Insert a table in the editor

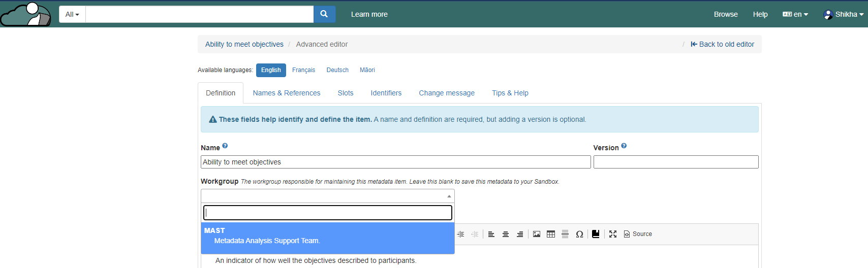point(551,234)
